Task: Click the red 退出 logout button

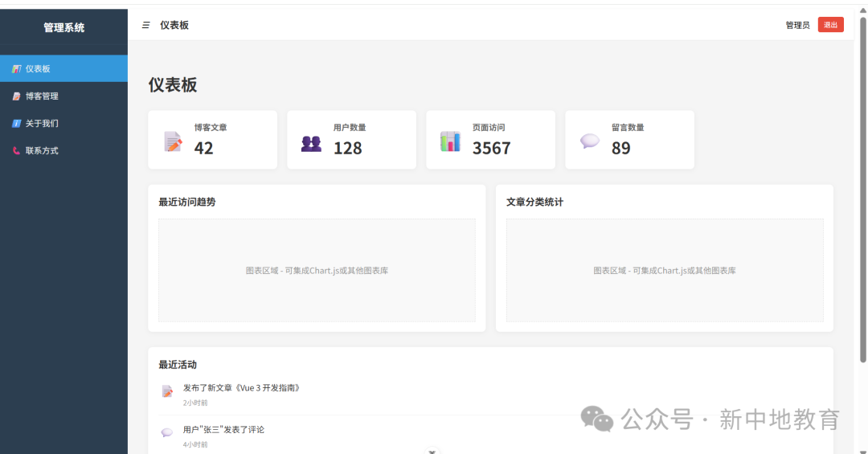Action: point(830,25)
